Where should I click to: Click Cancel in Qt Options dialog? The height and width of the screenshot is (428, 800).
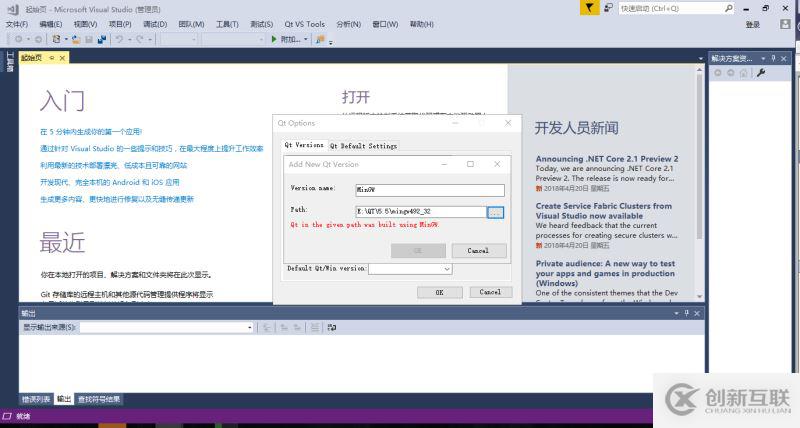490,292
